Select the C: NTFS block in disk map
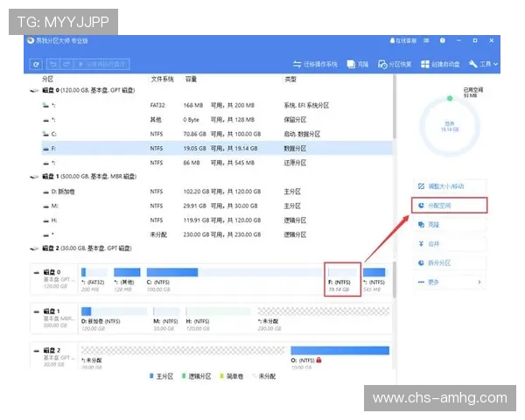Screen dimensions: 525x420 pos(234,280)
